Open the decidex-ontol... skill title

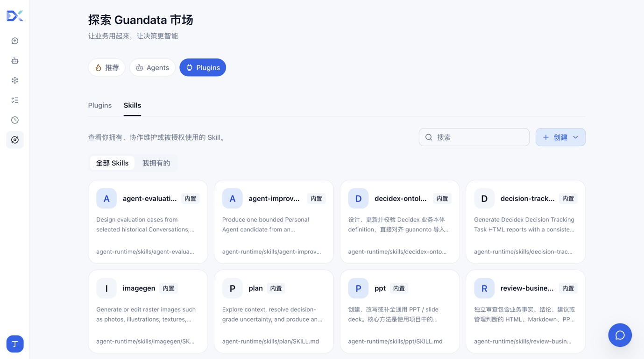401,199
